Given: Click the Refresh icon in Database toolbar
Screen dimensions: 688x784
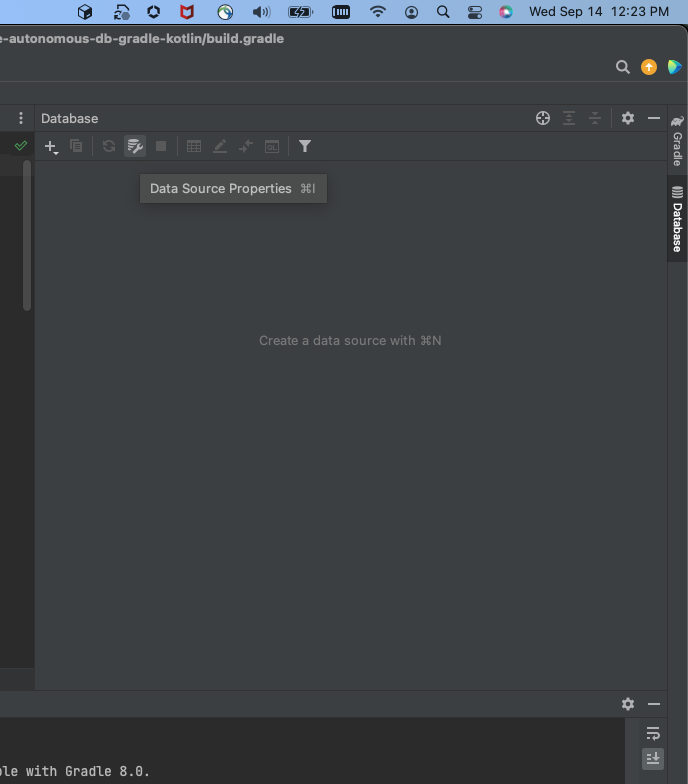Looking at the screenshot, I should [x=109, y=146].
